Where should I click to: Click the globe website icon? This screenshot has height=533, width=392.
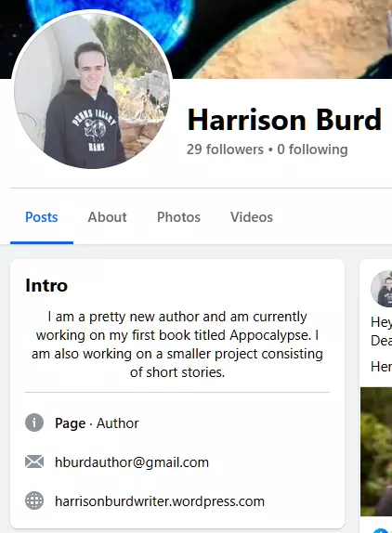(34, 500)
